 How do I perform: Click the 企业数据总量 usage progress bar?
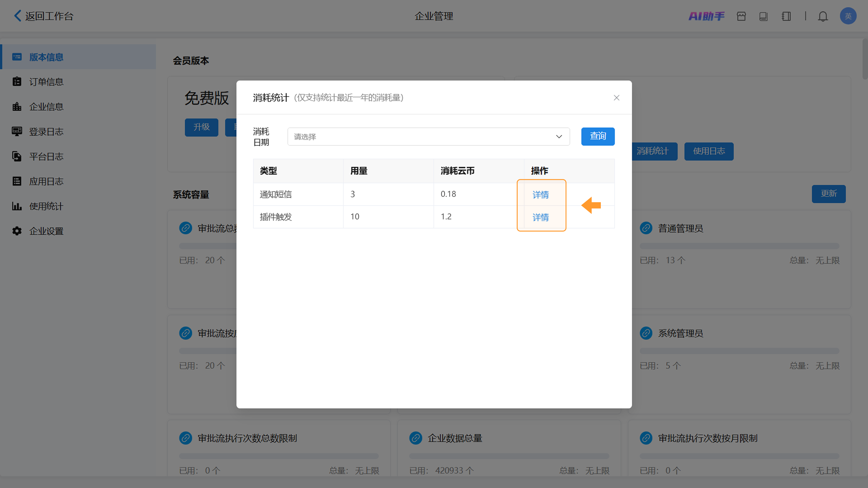pyautogui.click(x=509, y=456)
